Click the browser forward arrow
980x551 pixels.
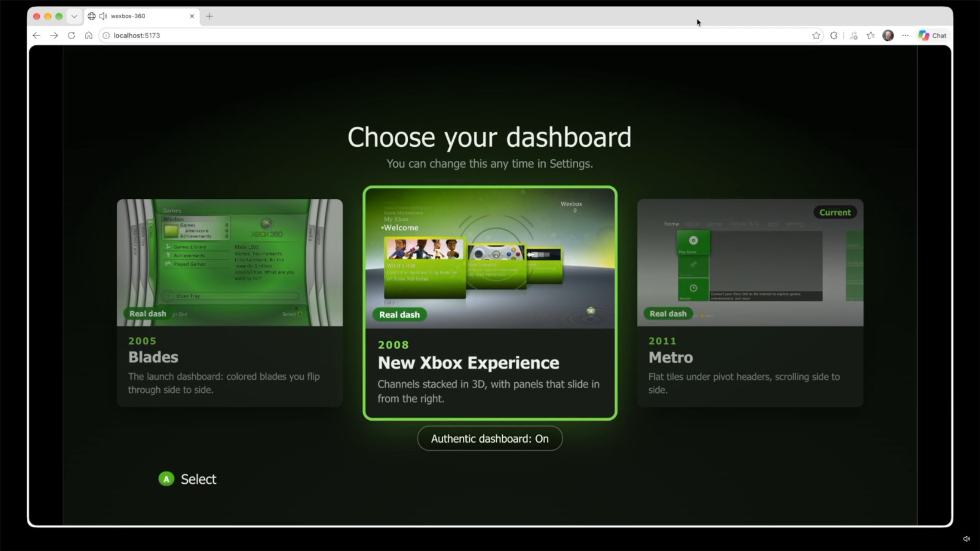[54, 36]
